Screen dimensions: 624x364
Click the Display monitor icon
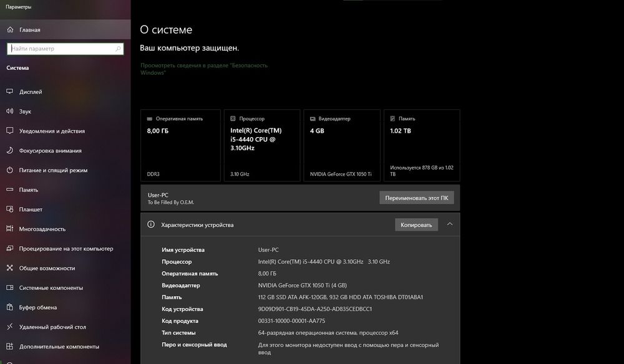pyautogui.click(x=9, y=92)
